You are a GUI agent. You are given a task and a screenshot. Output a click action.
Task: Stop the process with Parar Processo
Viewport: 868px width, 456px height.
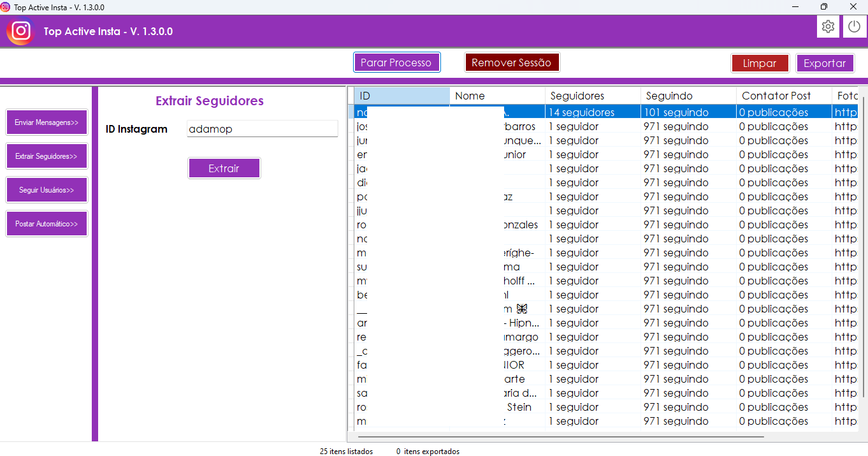click(x=396, y=63)
